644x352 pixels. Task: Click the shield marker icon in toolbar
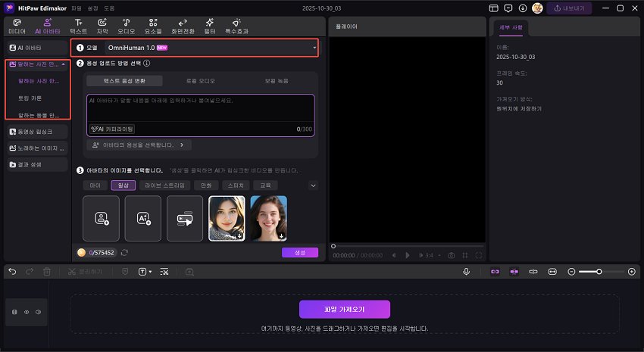pos(125,272)
